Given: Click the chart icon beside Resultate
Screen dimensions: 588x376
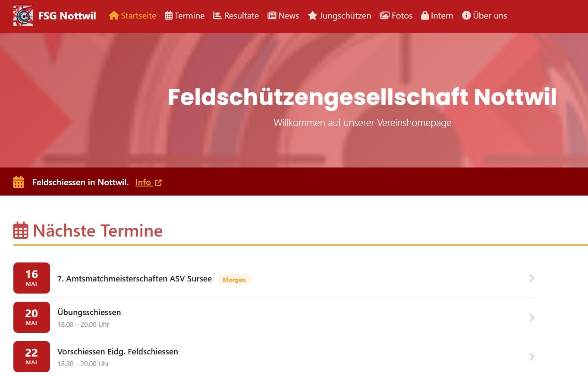Looking at the screenshot, I should 217,16.
